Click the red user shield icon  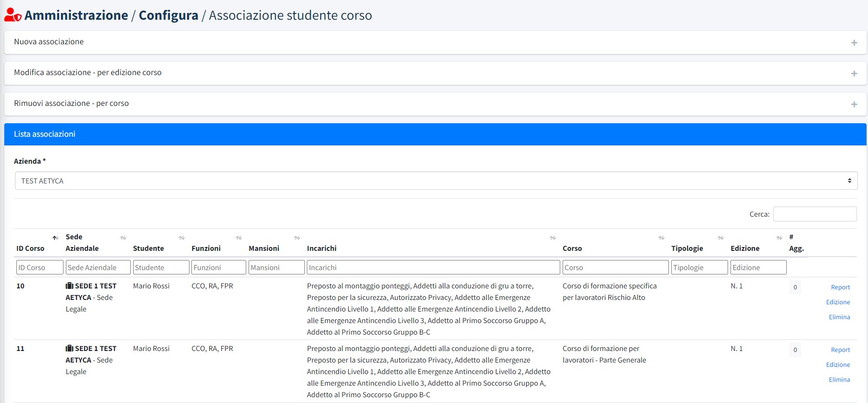[13, 15]
